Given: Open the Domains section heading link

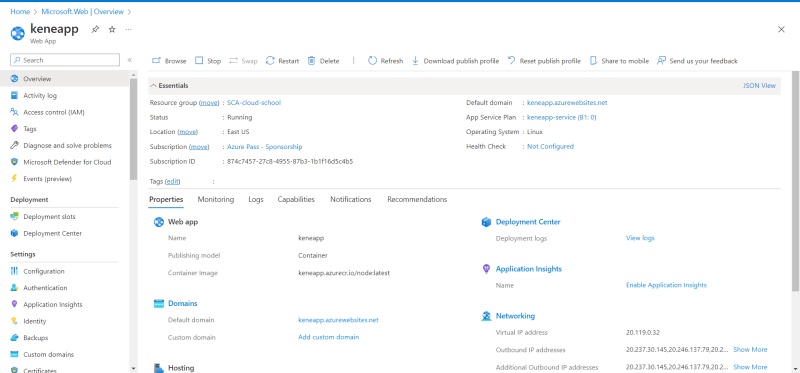Looking at the screenshot, I should [x=183, y=304].
